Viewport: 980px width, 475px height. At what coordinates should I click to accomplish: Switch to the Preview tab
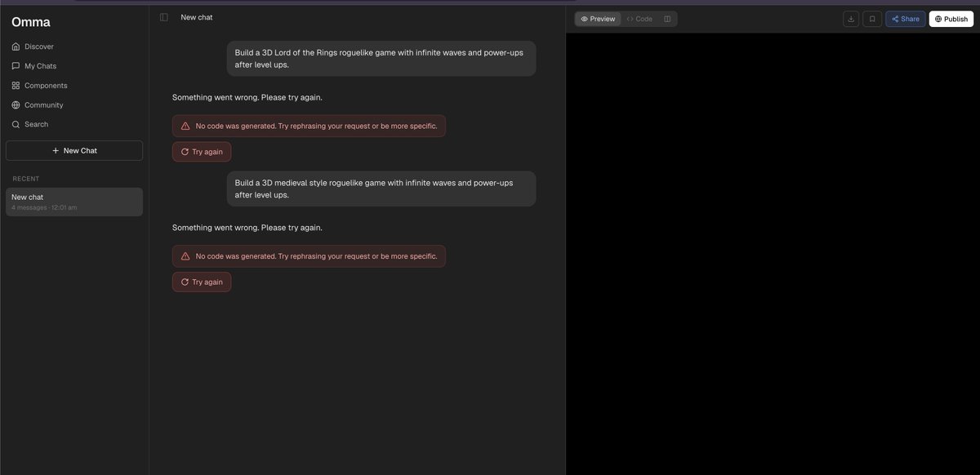click(x=598, y=19)
